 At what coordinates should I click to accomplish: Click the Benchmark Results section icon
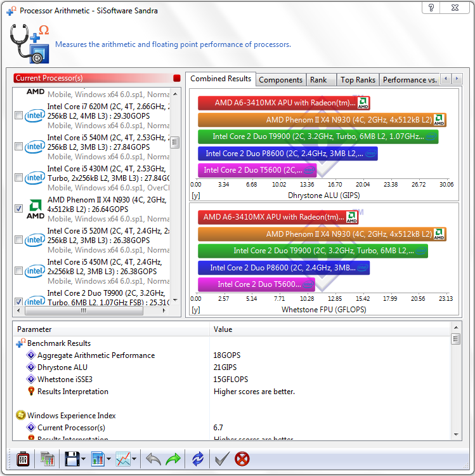21,343
